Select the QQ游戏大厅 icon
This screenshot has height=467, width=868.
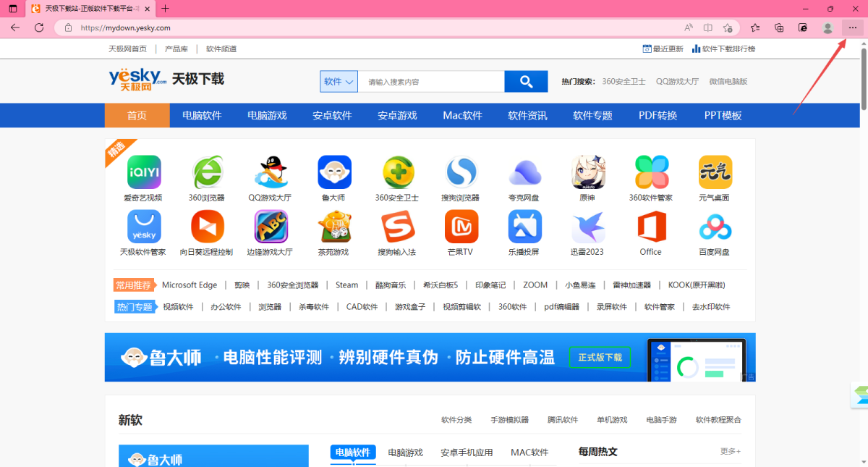[x=271, y=172]
